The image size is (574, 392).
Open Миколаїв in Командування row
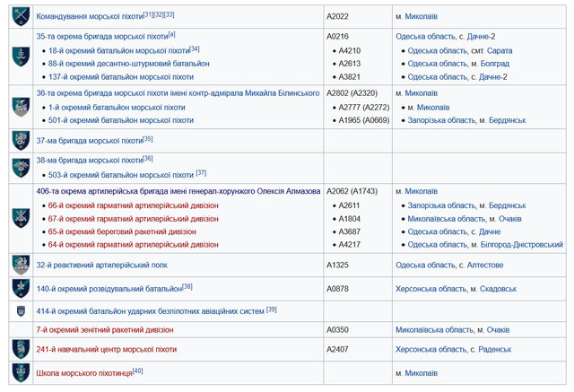[x=421, y=16]
